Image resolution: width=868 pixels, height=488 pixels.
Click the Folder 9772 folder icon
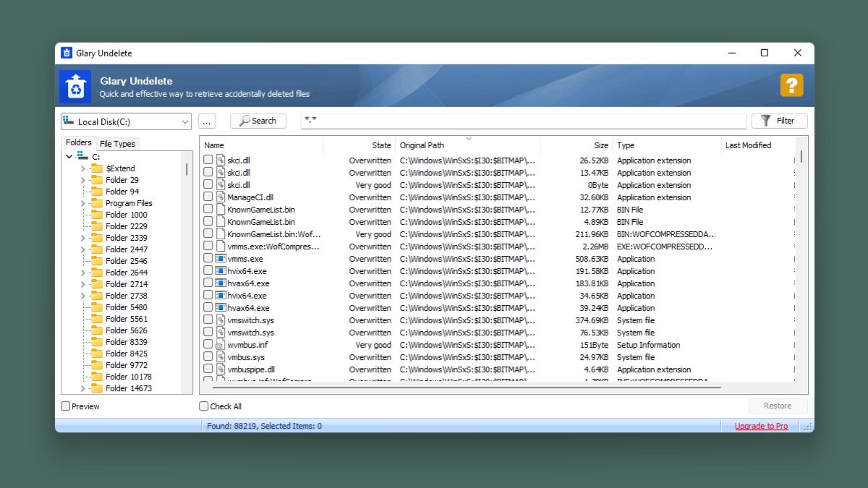[x=96, y=365]
